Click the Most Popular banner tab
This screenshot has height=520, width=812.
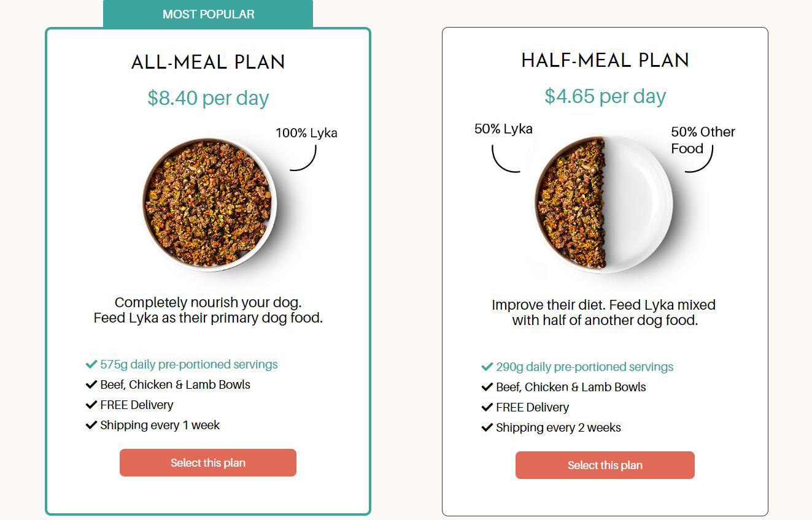point(208,14)
